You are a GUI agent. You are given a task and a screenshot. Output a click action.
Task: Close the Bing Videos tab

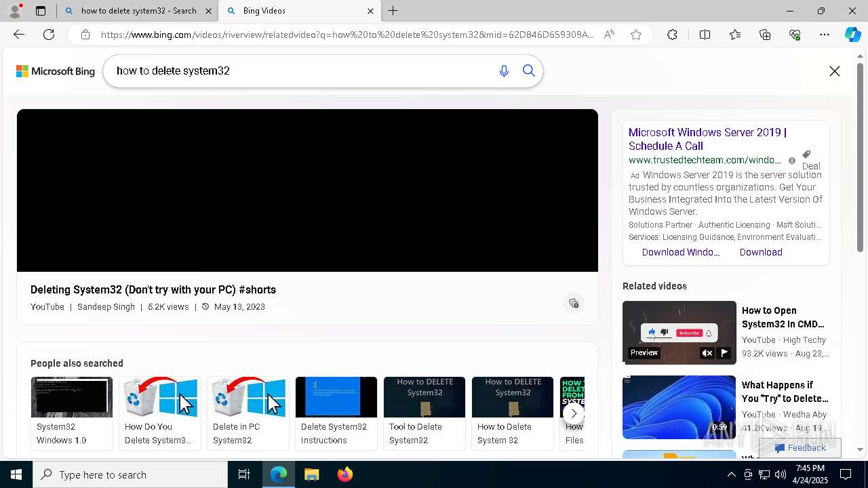[x=370, y=11]
